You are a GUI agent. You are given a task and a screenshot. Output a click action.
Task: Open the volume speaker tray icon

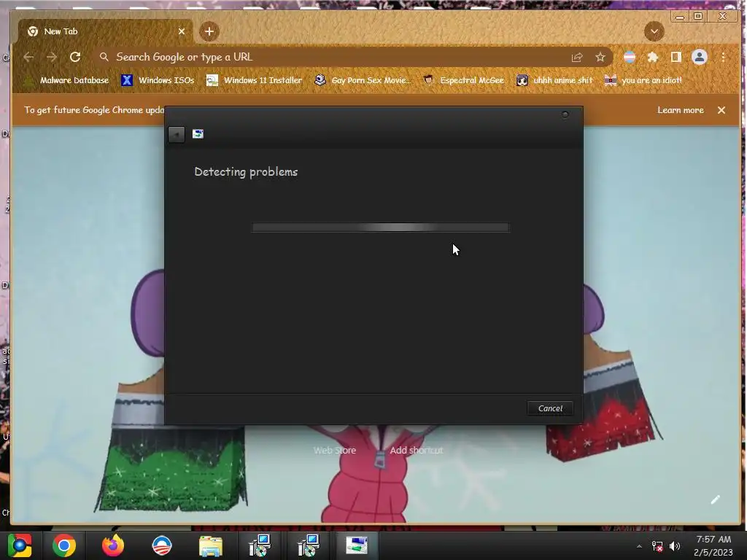click(675, 546)
